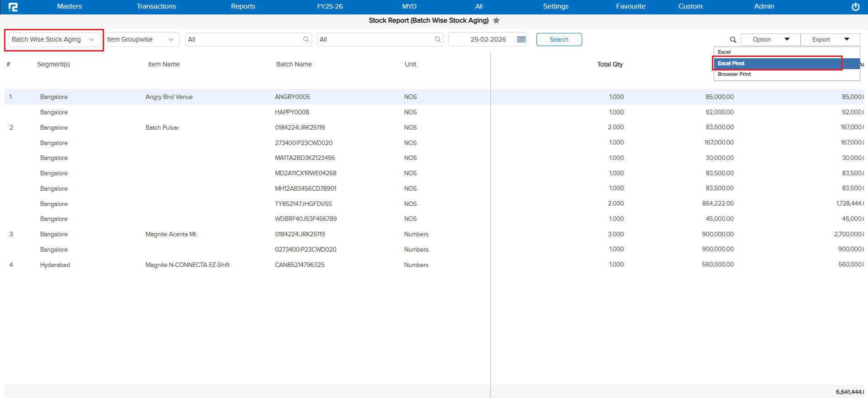The width and height of the screenshot is (868, 398).
Task: Mark report as favourite using star icon
Action: click(496, 20)
